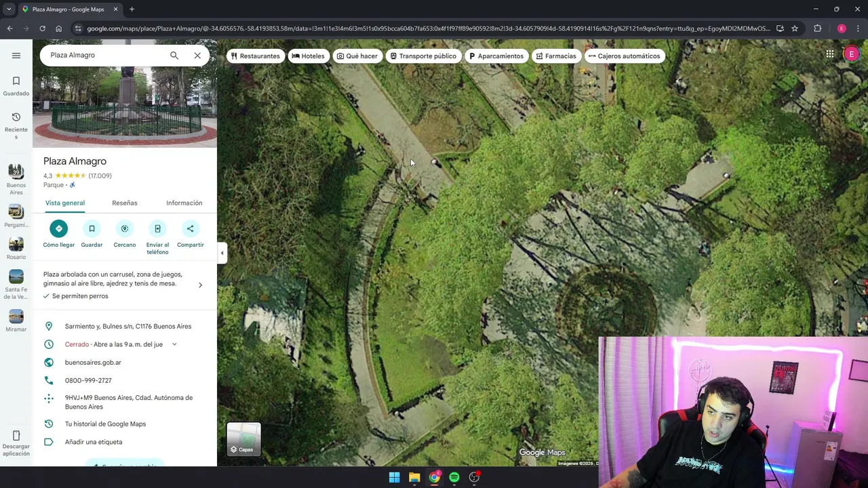Open Recientes history in sidebar
This screenshot has height=488, width=868.
pos(16,125)
